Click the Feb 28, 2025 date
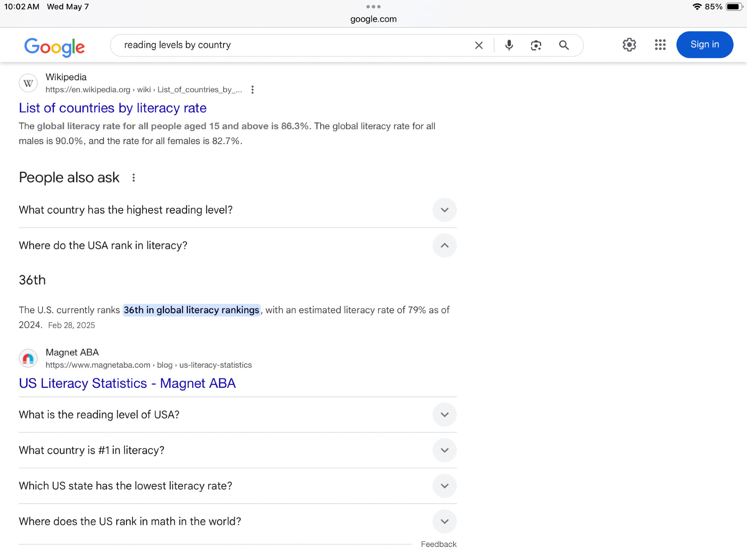 pyautogui.click(x=71, y=325)
